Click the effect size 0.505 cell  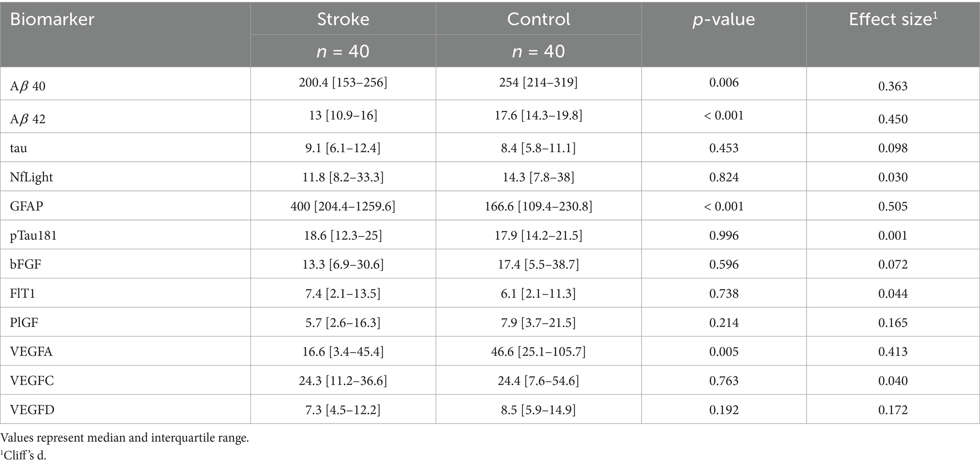pyautogui.click(x=893, y=206)
